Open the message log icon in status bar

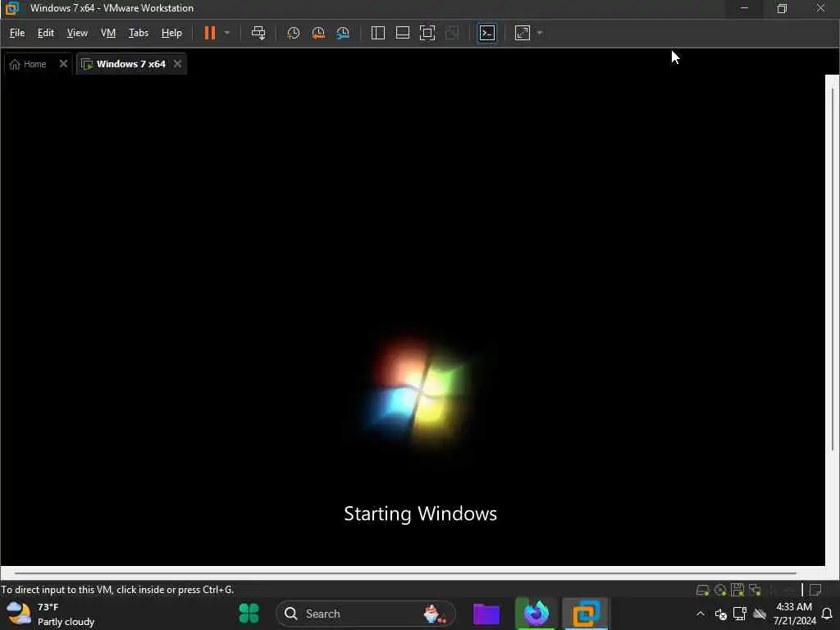click(815, 591)
